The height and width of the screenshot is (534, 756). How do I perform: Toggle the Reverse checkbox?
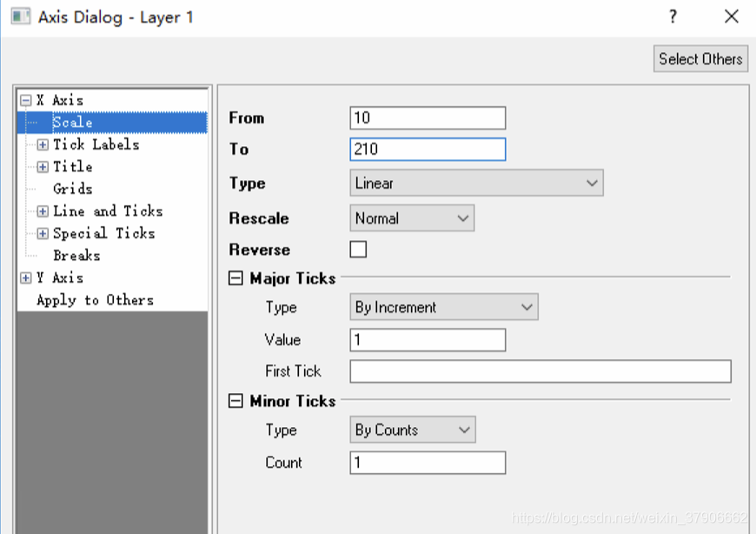coord(358,250)
